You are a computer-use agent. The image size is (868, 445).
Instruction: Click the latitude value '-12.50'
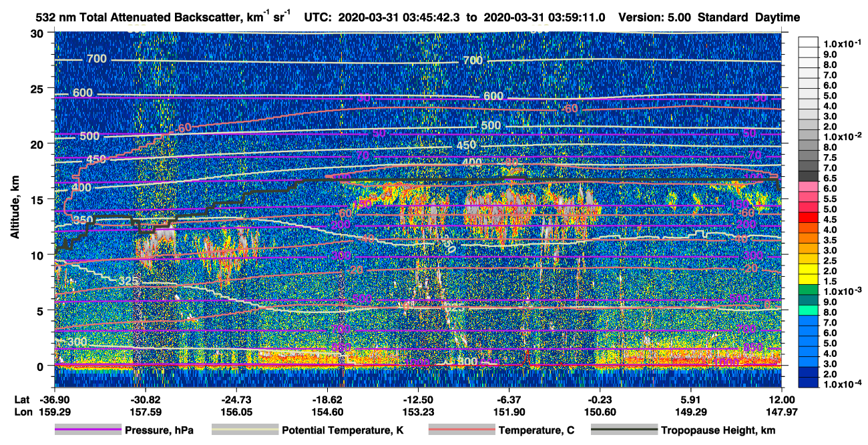coord(418,399)
